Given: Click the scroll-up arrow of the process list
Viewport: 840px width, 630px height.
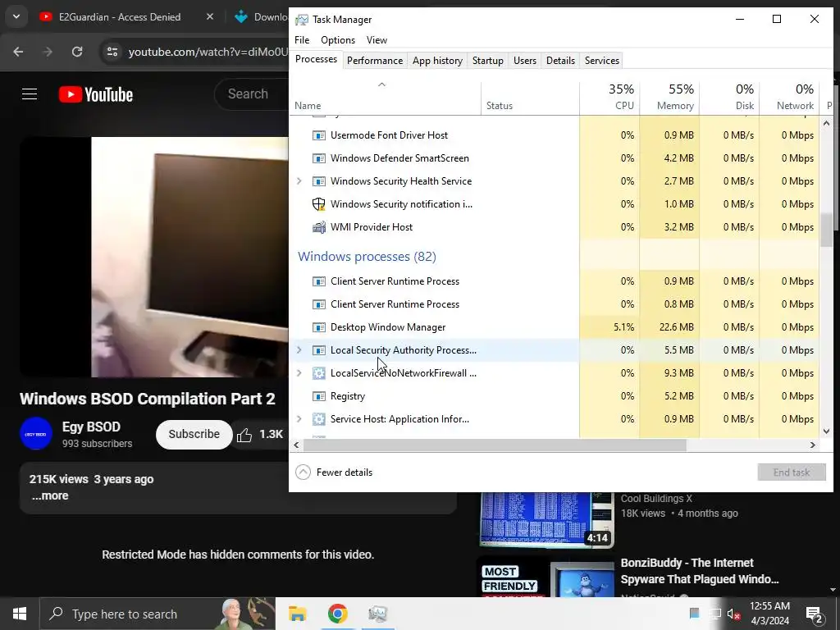Looking at the screenshot, I should point(826,123).
